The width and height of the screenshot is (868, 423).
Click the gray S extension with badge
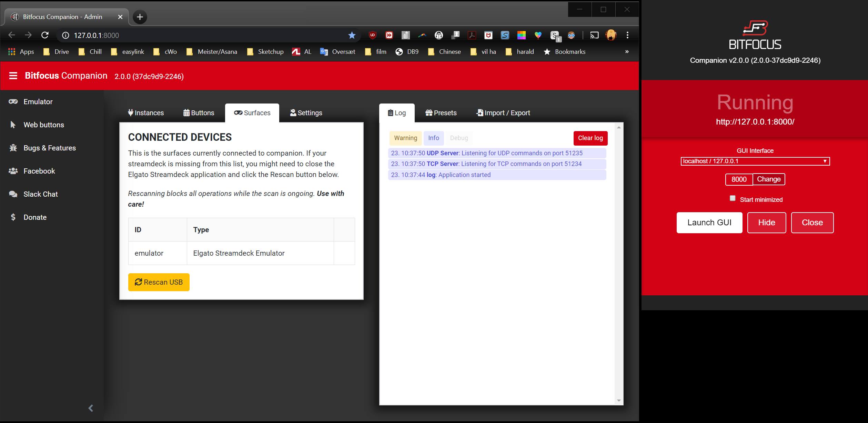[555, 36]
